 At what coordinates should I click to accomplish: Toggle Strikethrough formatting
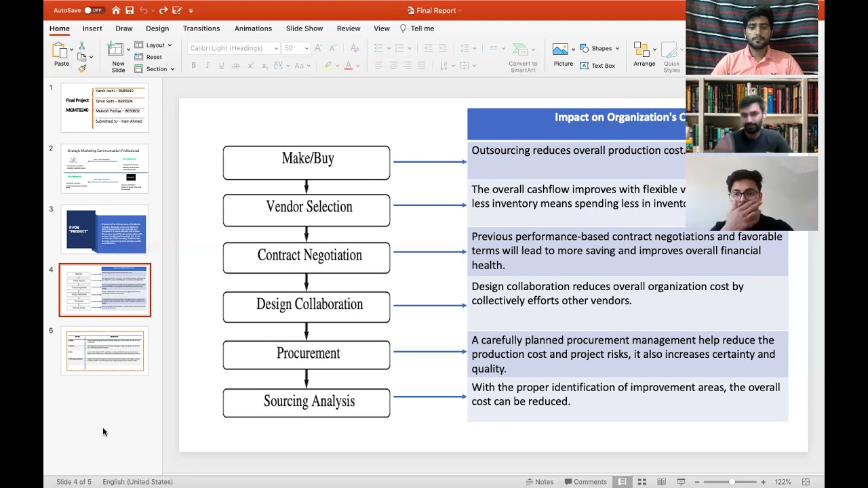(x=236, y=66)
